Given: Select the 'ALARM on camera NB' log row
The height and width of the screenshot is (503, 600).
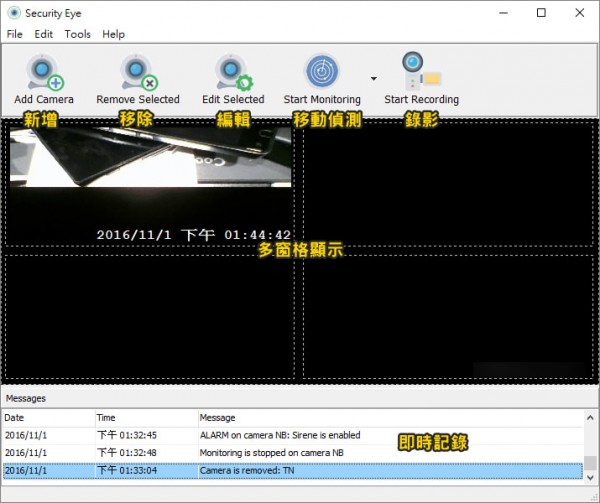Looking at the screenshot, I should (290, 435).
